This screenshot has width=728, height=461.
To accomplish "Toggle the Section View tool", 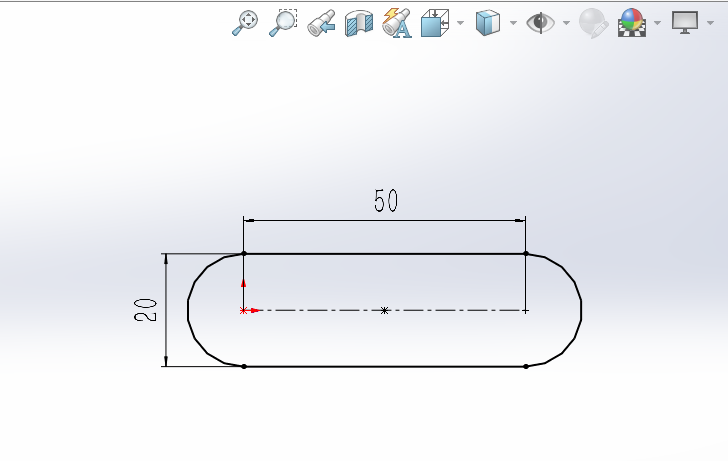I will (x=359, y=23).
